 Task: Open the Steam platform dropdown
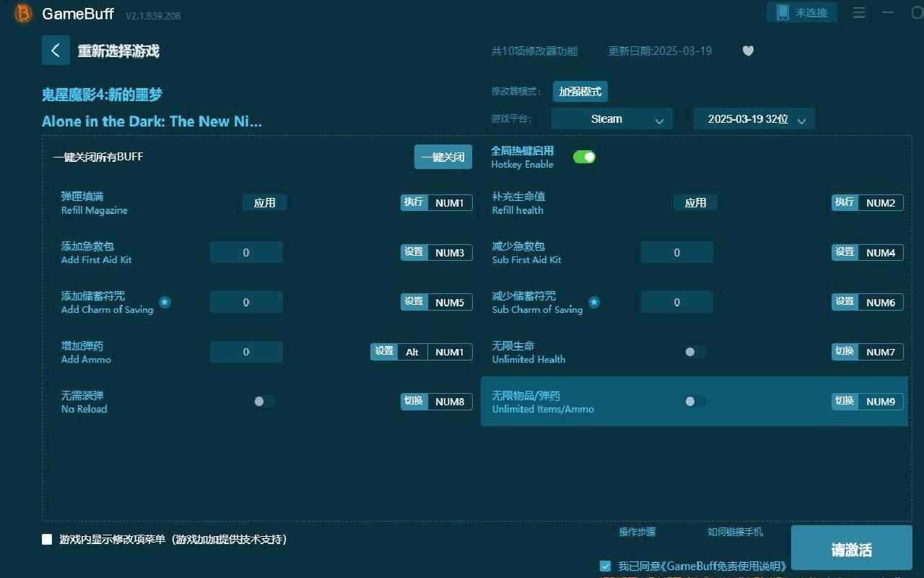[x=612, y=119]
